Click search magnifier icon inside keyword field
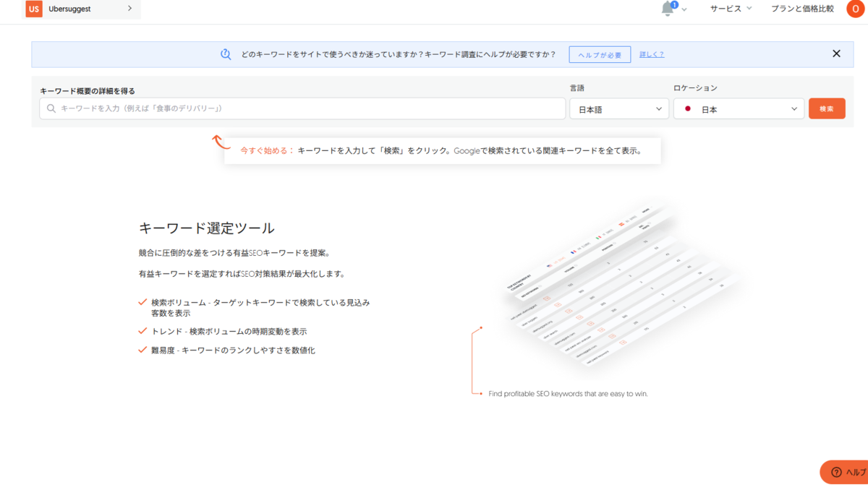This screenshot has width=868, height=490. point(51,108)
